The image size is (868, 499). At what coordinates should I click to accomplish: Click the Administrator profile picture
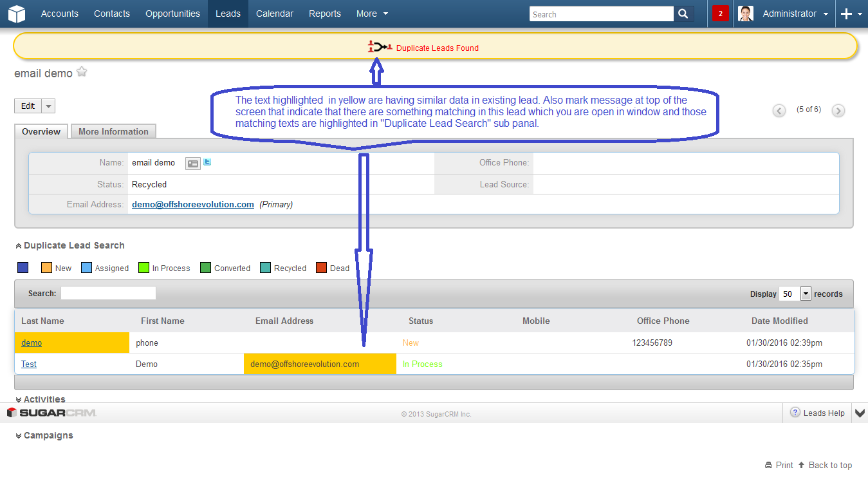tap(745, 13)
